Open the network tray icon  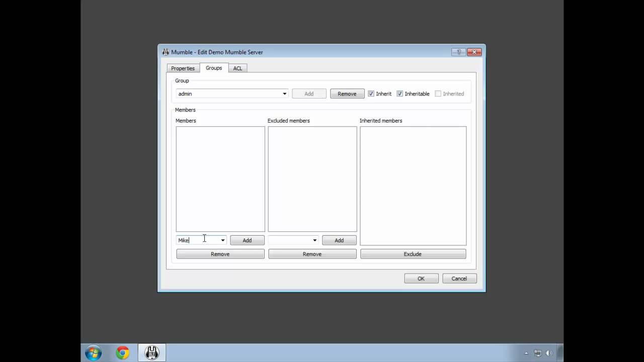537,353
